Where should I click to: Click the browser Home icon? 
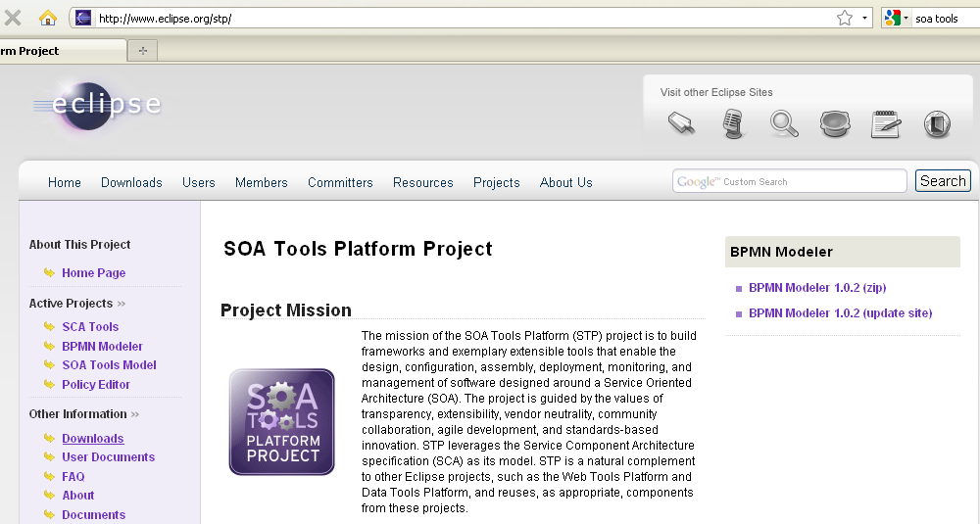47,18
